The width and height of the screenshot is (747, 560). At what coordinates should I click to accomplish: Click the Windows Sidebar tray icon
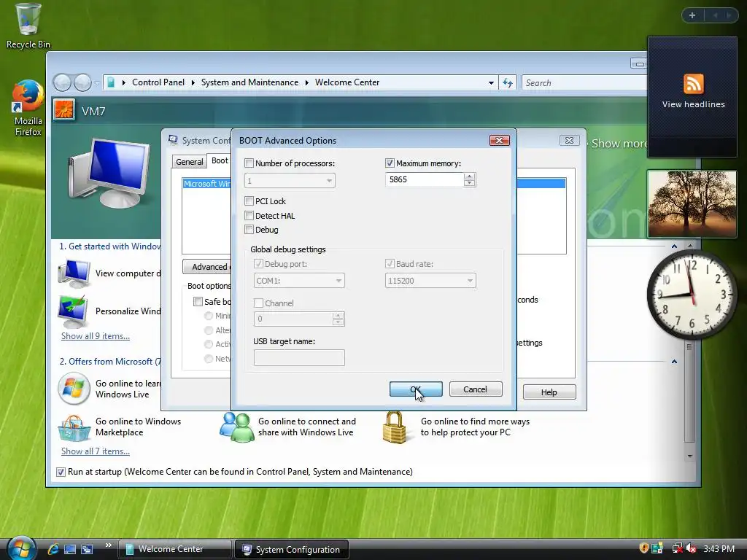tap(657, 548)
